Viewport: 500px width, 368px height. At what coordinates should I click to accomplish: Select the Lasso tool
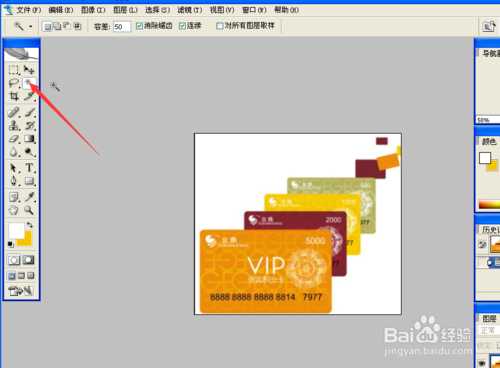tap(14, 83)
